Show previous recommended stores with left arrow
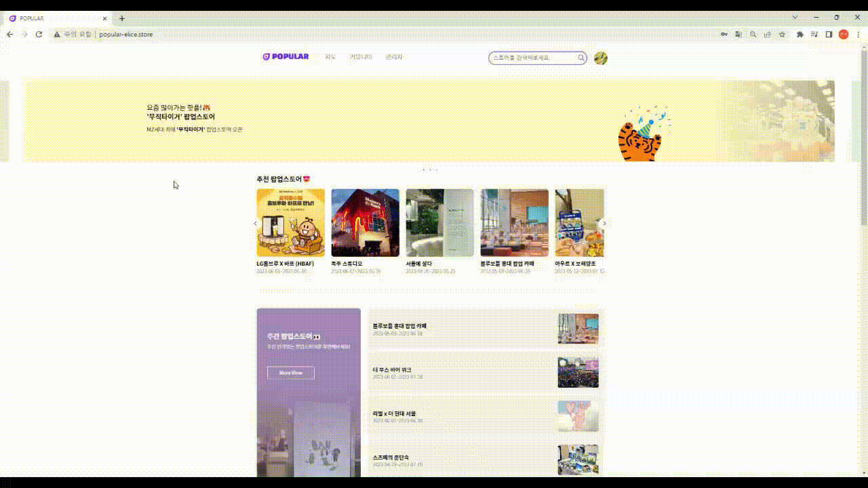 click(x=255, y=223)
